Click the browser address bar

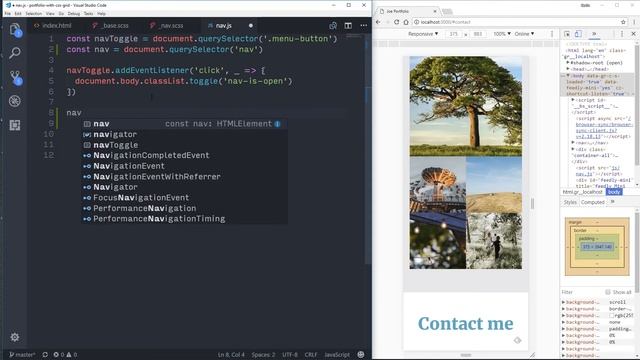(517, 22)
